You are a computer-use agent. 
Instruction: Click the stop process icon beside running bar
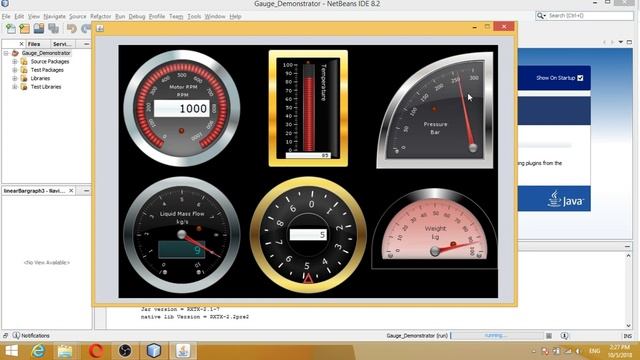pos(549,336)
